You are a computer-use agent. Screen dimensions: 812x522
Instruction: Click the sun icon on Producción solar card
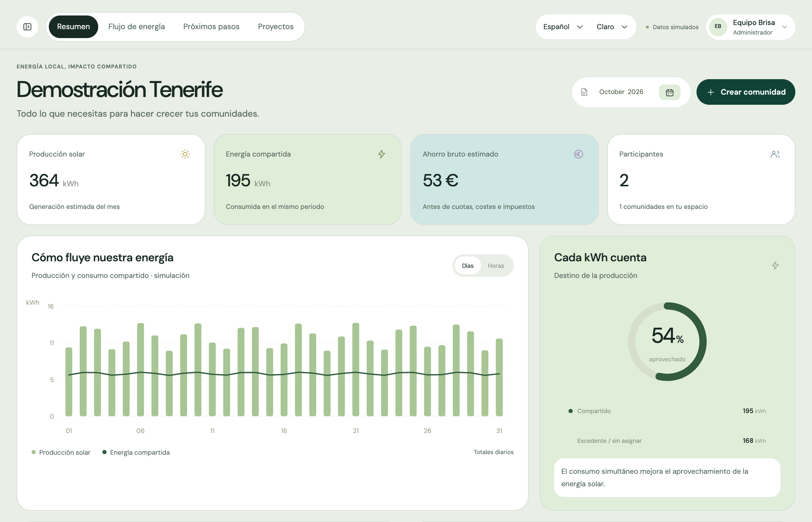pos(185,154)
